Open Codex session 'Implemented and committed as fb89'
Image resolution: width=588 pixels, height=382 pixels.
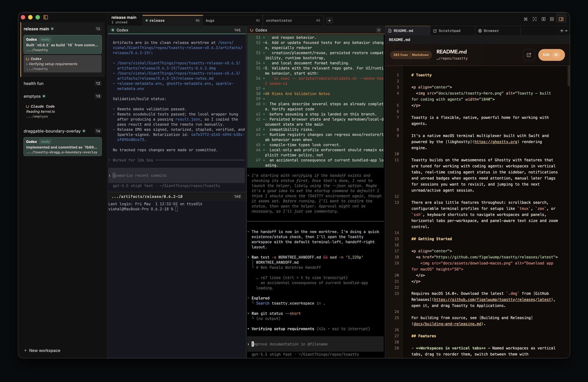click(x=63, y=147)
